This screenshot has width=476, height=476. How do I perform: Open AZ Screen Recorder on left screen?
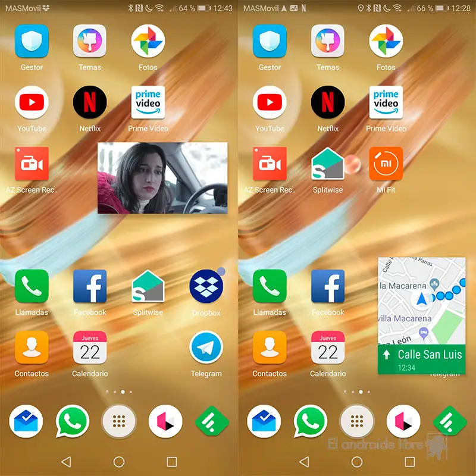(32, 164)
